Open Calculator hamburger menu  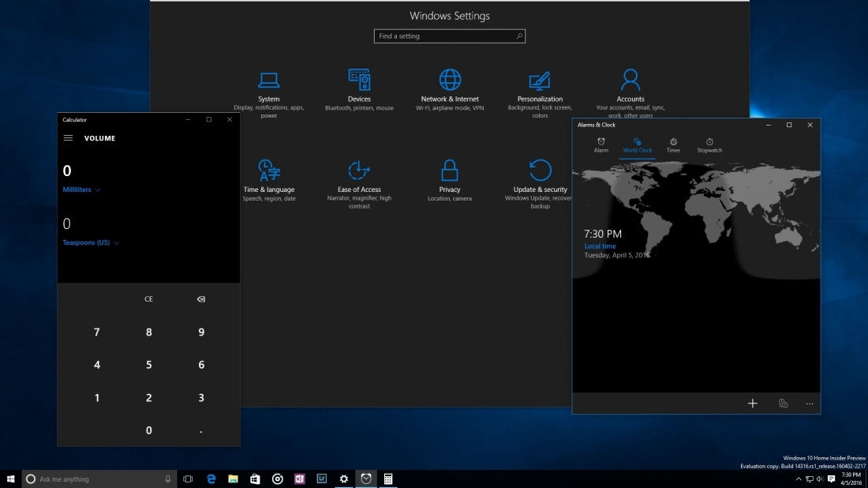[x=68, y=138]
